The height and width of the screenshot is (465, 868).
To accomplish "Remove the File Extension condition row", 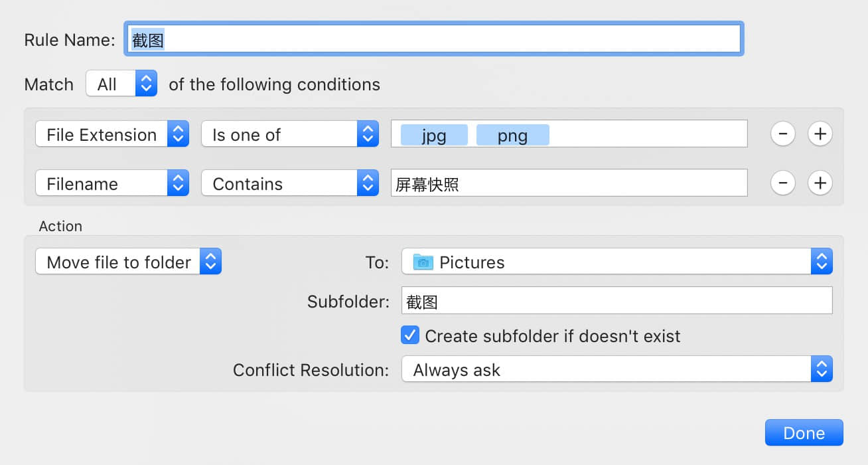I will click(x=783, y=134).
